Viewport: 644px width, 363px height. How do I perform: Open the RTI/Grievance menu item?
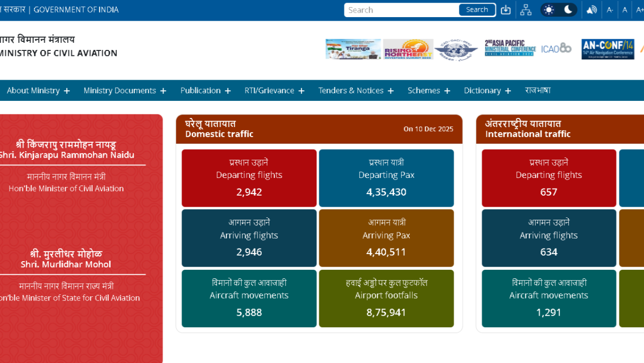274,91
